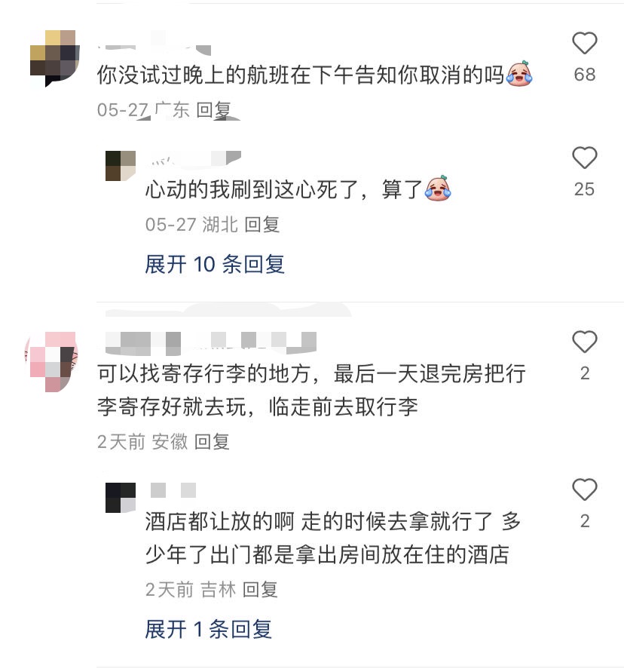Image resolution: width=624 pixels, height=672 pixels.
Task: Select the hotel luggage reply text
Action: click(x=333, y=538)
